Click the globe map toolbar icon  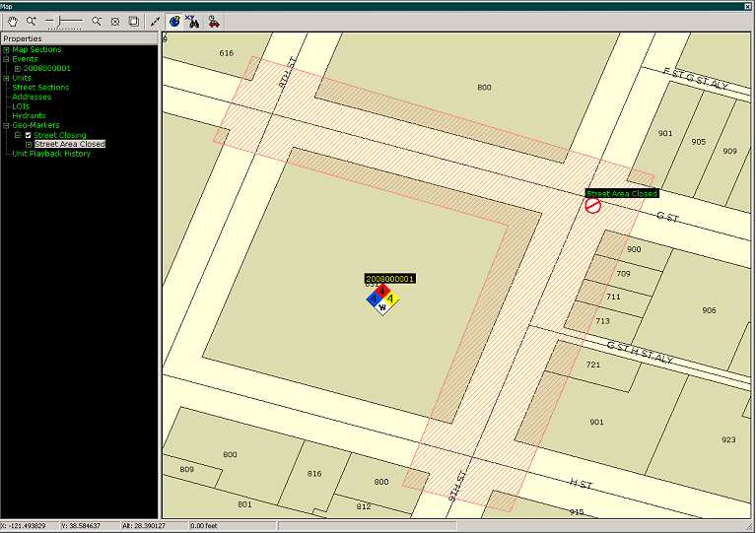pos(173,21)
